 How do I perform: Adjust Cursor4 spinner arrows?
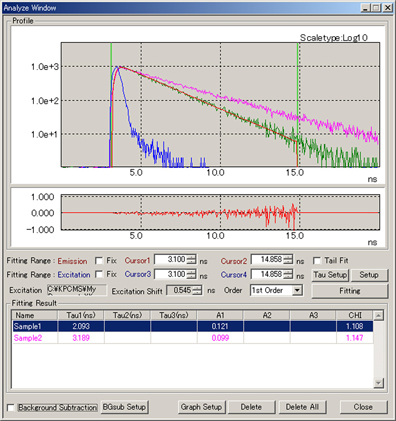click(288, 274)
